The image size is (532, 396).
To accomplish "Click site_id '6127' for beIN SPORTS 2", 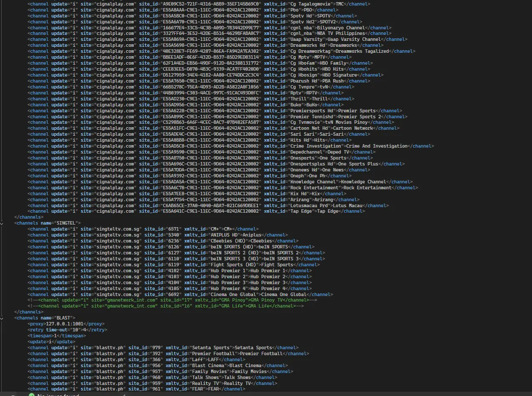I will coord(174,253).
